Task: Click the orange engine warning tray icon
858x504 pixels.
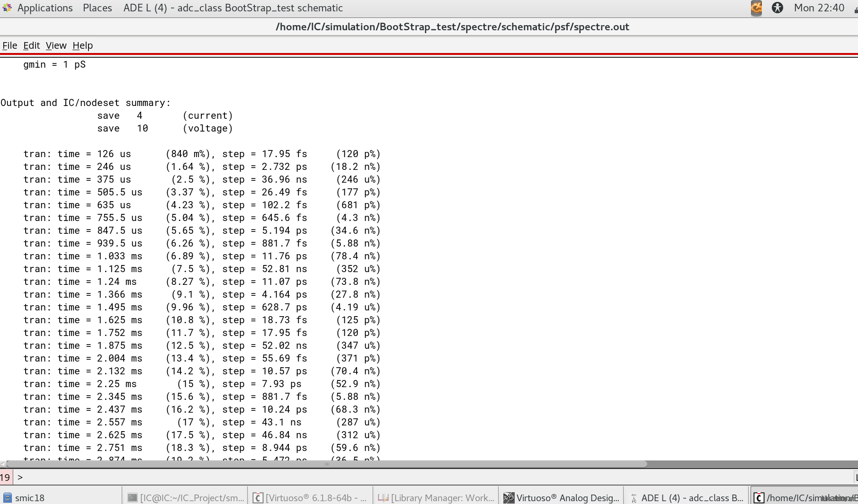Action: click(756, 8)
